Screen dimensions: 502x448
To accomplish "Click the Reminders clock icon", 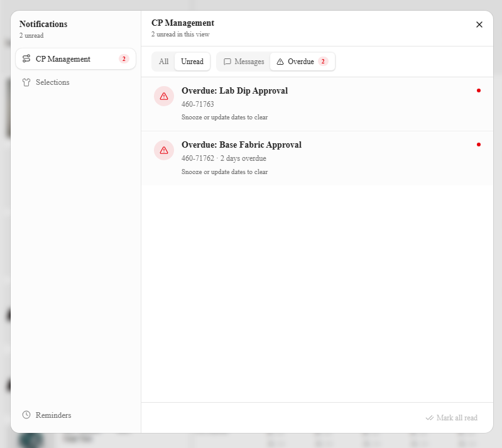I will 26,415.
